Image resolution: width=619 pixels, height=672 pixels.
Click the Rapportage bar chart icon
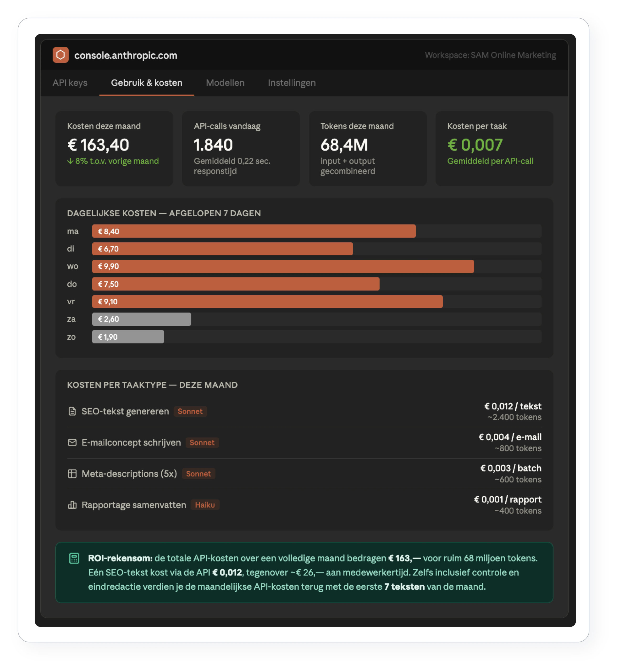tap(72, 505)
